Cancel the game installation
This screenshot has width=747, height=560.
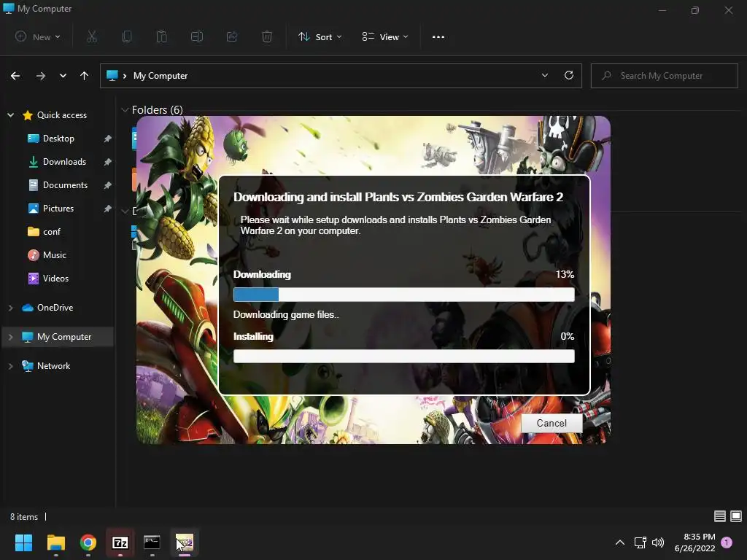[551, 424]
